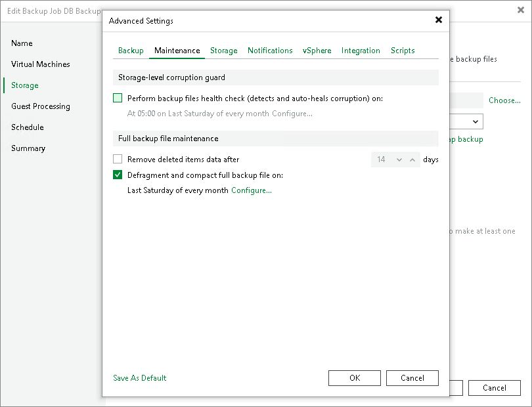Open the Summary step
This screenshot has width=532, height=407.
28,148
